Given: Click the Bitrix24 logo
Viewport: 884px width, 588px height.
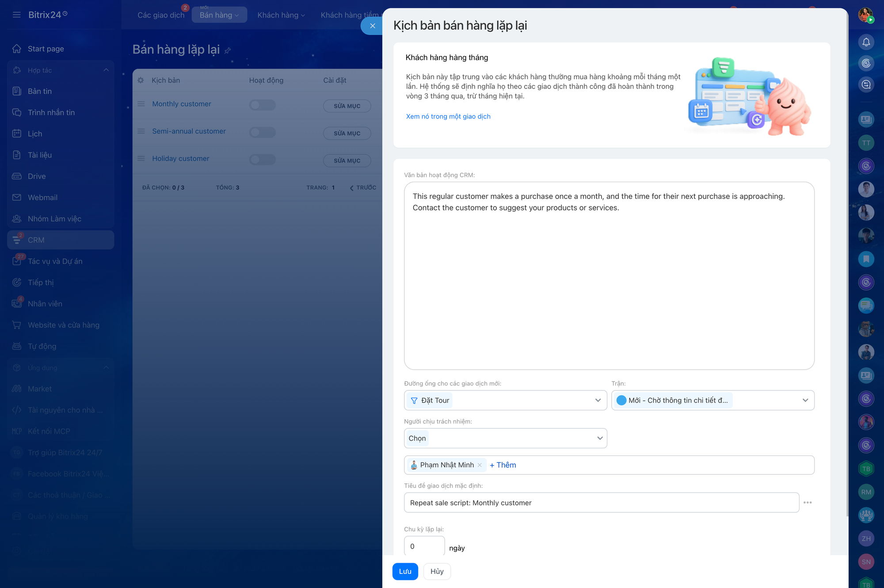Looking at the screenshot, I should 48,15.
